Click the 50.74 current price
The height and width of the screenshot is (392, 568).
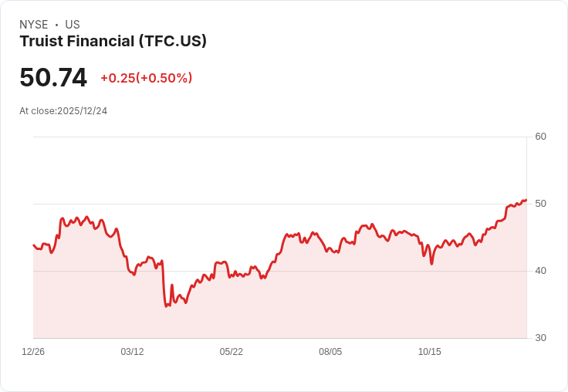tap(53, 78)
